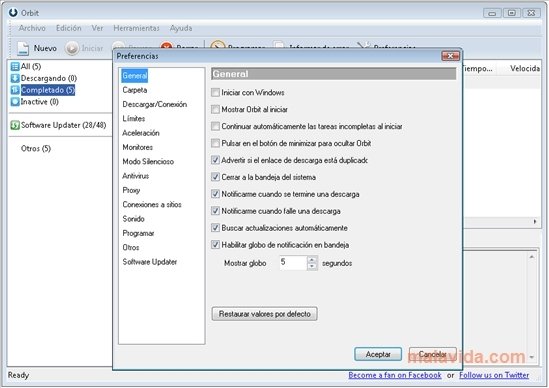The width and height of the screenshot is (549, 388).
Task: Open the Edición menu
Action: tap(69, 28)
